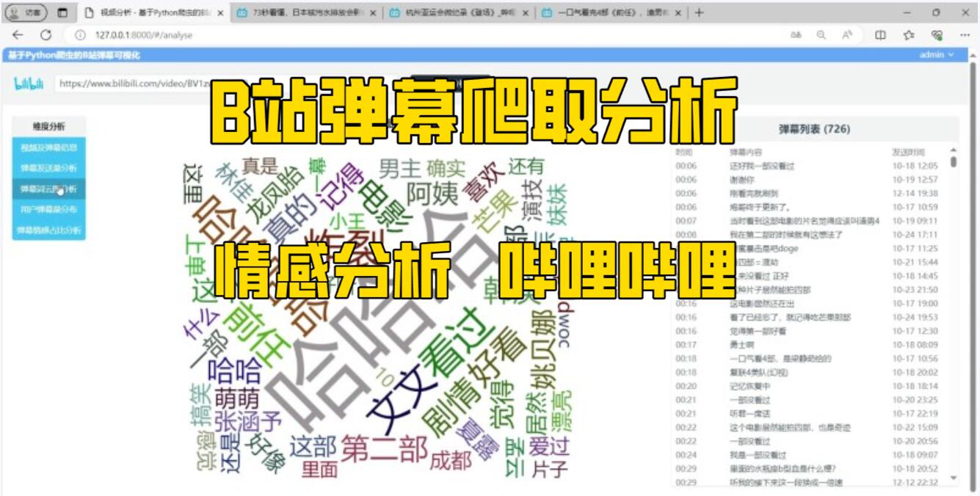Click the 维度分析 panel heading
The height and width of the screenshot is (496, 980).
tap(49, 126)
